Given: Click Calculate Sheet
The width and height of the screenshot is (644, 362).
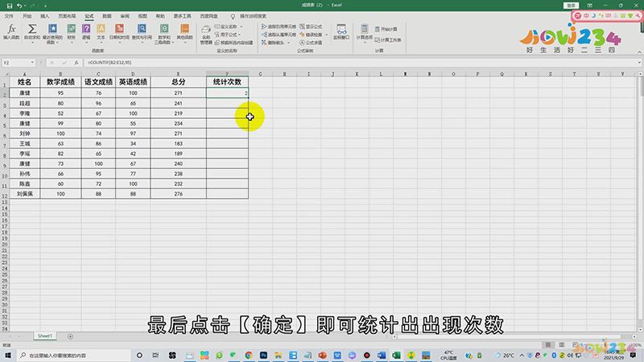Looking at the screenshot, I should 388,39.
